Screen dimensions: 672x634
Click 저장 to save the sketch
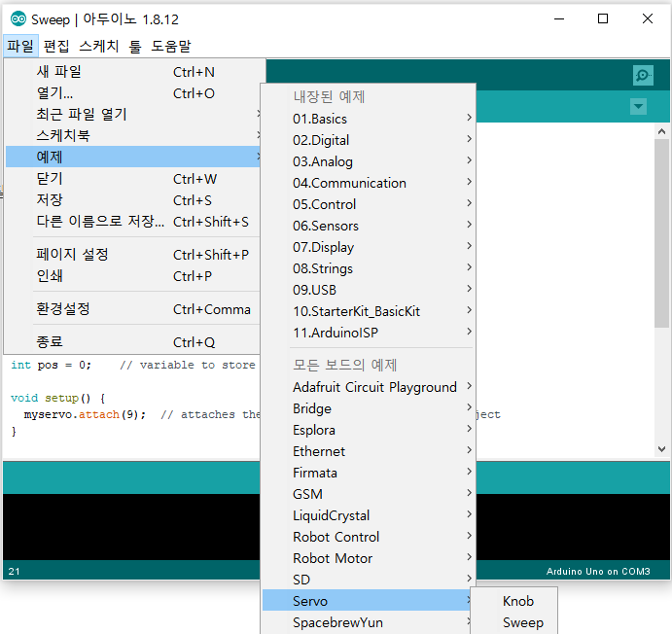(133, 200)
